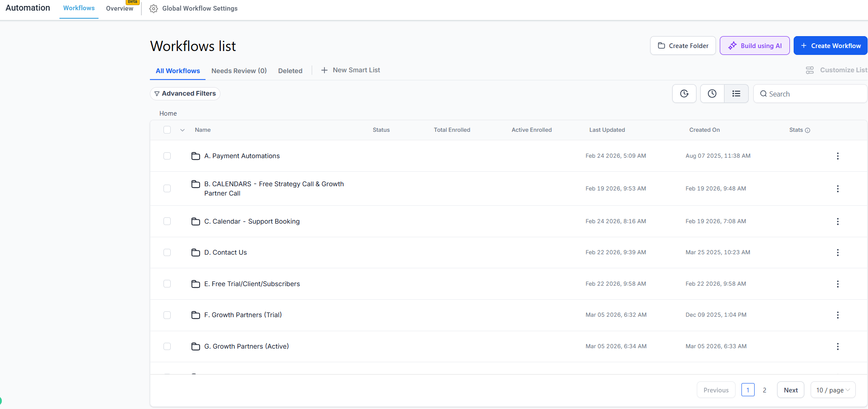Open three-dot menu for E. Free Trial/Client/Subscribers
Image resolution: width=868 pixels, height=409 pixels.
click(x=837, y=284)
